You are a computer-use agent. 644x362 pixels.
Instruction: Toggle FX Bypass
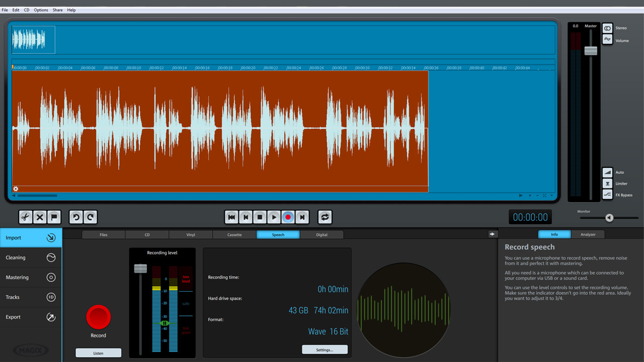tap(608, 195)
